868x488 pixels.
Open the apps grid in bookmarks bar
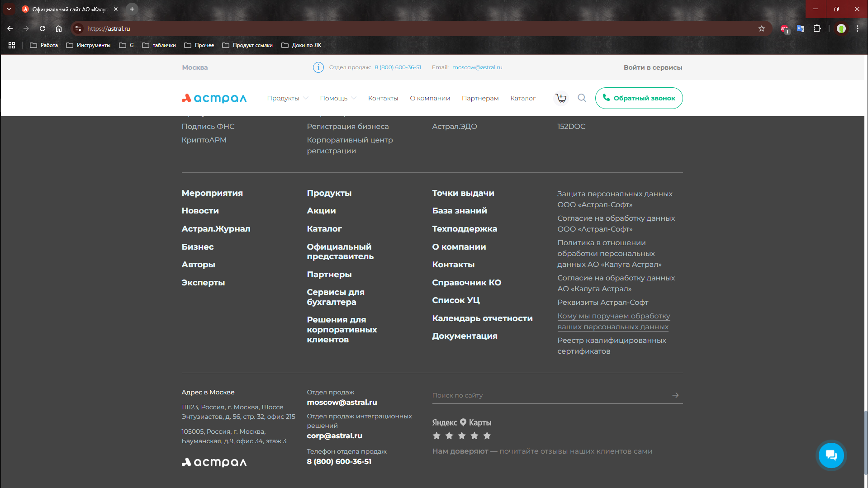12,45
